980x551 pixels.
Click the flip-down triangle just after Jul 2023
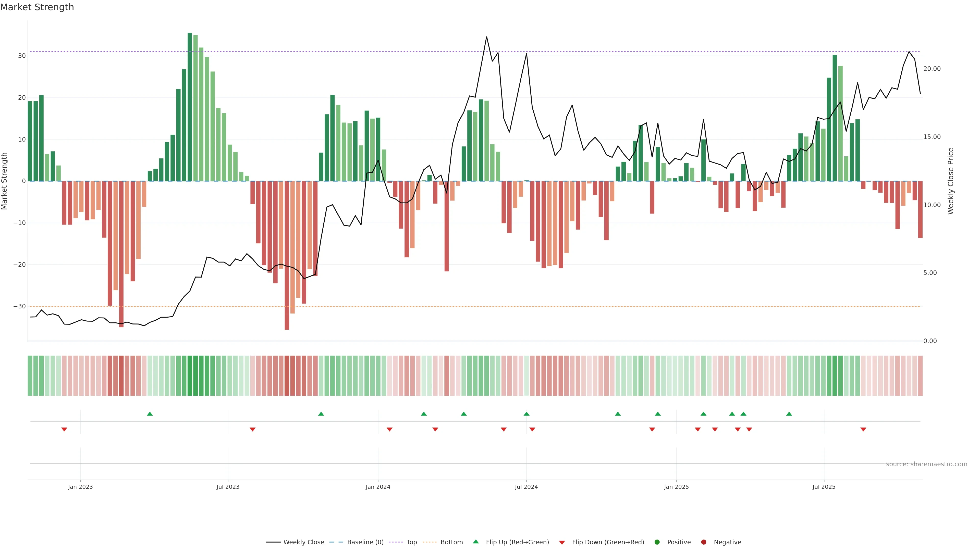pos(253,429)
